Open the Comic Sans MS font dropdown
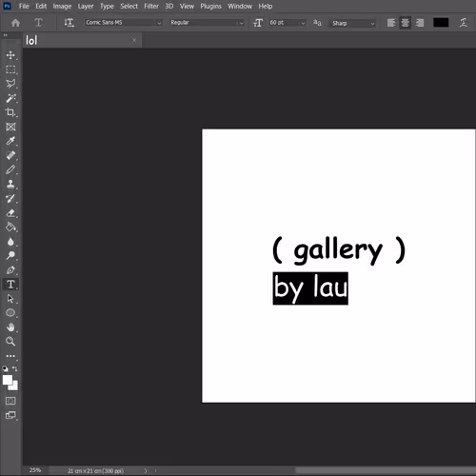Image resolution: width=476 pixels, height=476 pixels. point(124,23)
